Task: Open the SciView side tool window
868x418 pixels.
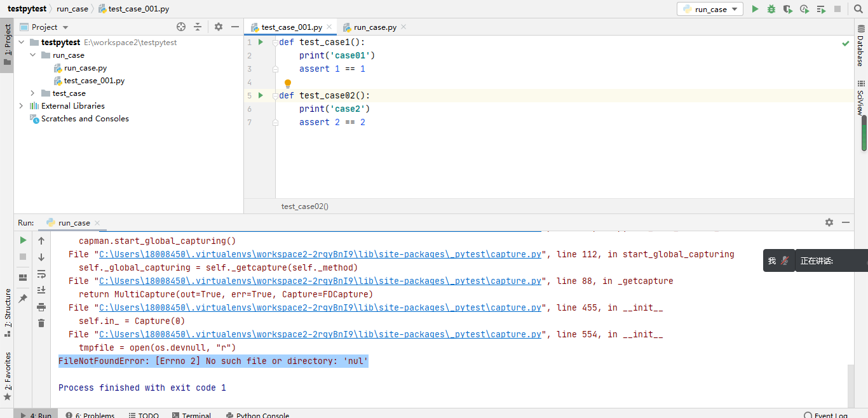Action: coord(860,97)
